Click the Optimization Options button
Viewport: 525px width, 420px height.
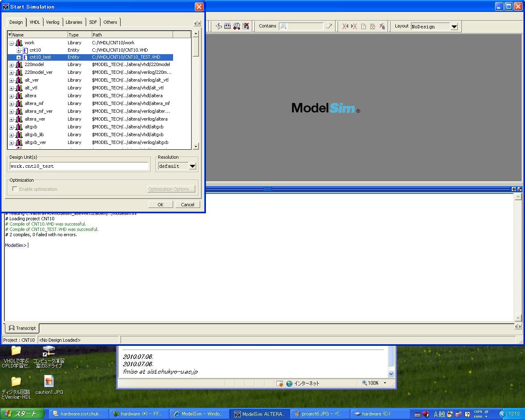point(171,189)
